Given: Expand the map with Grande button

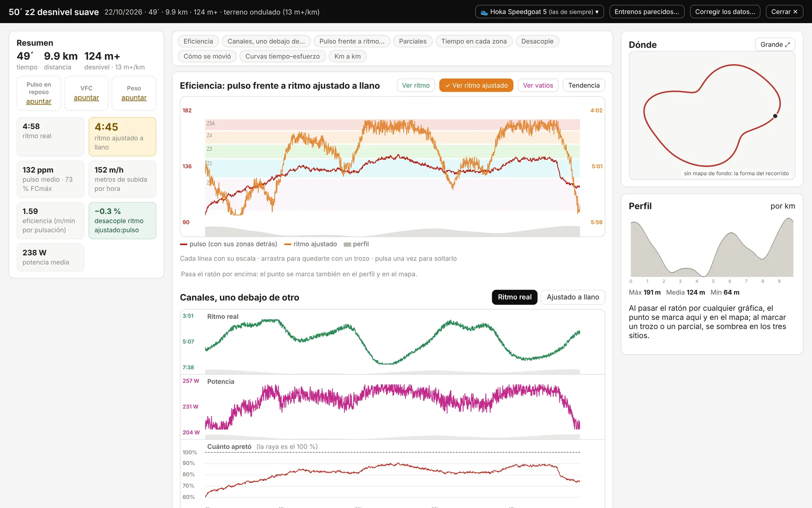Looking at the screenshot, I should (775, 44).
